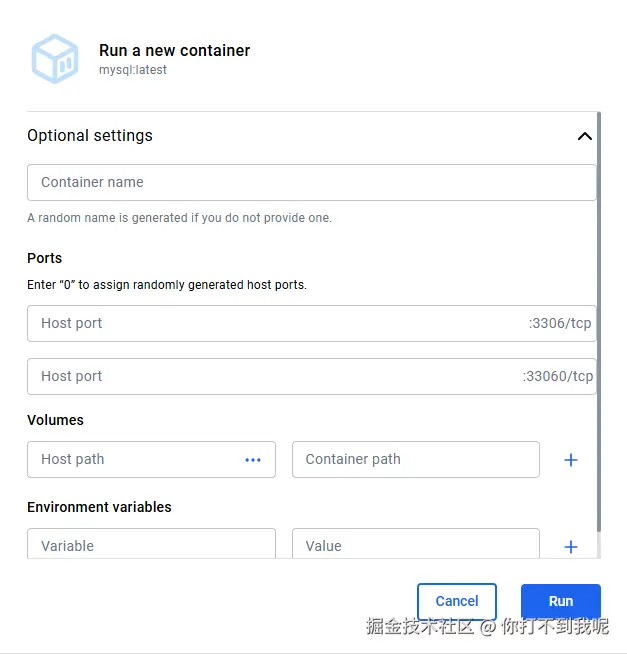Click the Container path field
Viewport: 627px width, 654px height.
415,460
